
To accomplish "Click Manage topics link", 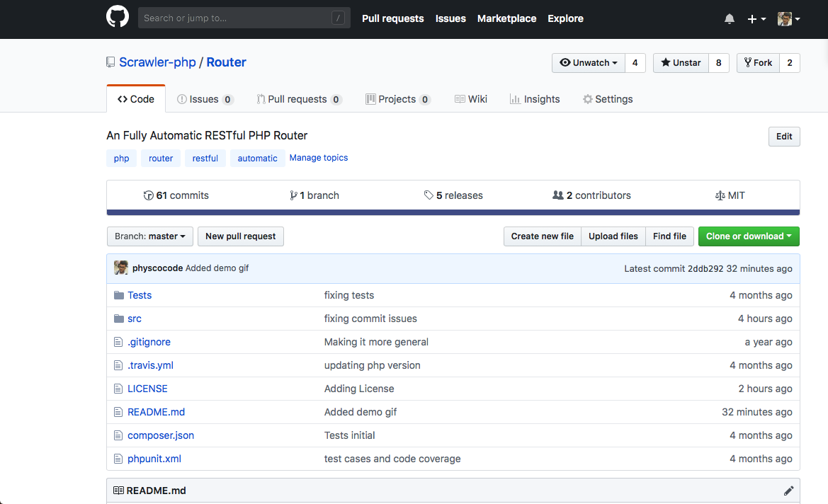I will click(x=319, y=158).
